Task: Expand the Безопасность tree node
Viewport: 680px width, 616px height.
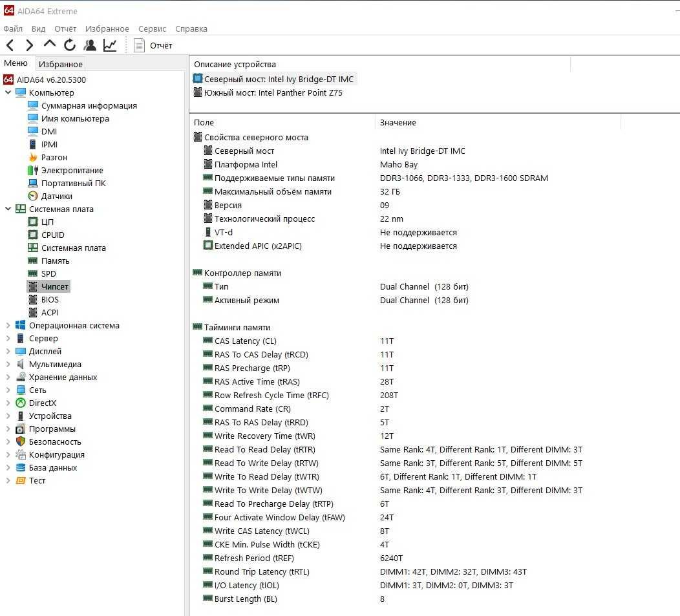Action: (x=8, y=441)
